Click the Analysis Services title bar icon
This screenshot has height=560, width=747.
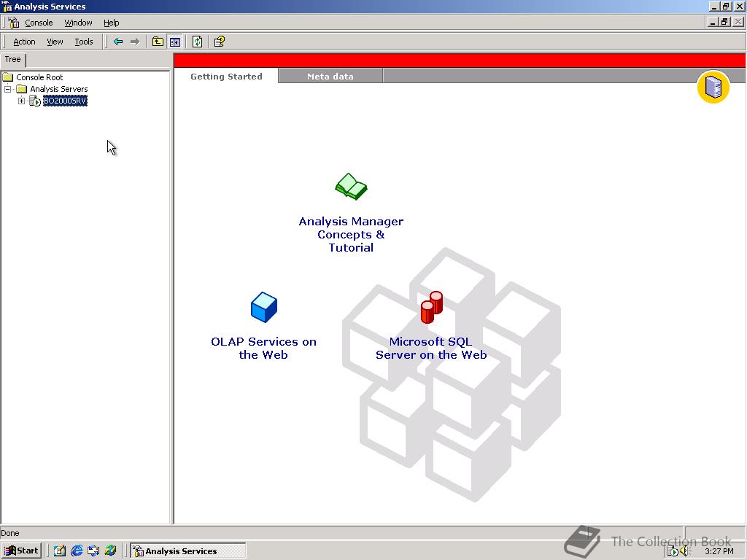click(7, 7)
